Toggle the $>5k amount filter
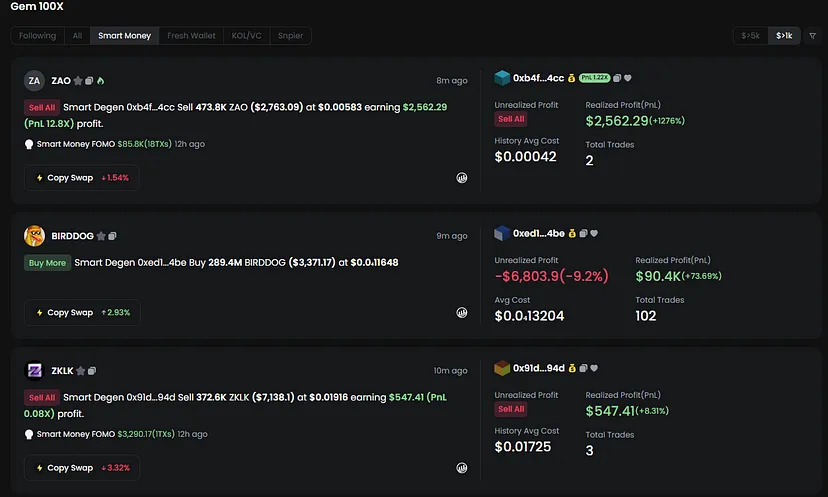The image size is (828, 497). (x=750, y=36)
